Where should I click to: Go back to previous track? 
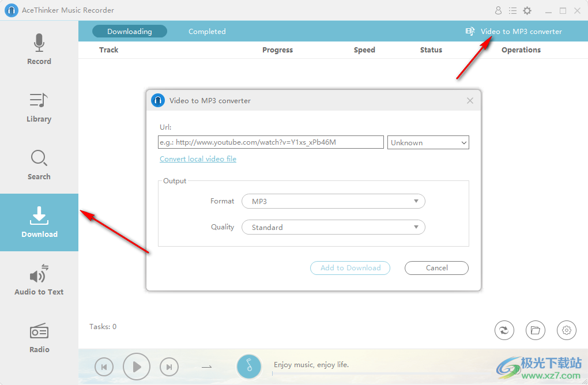[104, 366]
